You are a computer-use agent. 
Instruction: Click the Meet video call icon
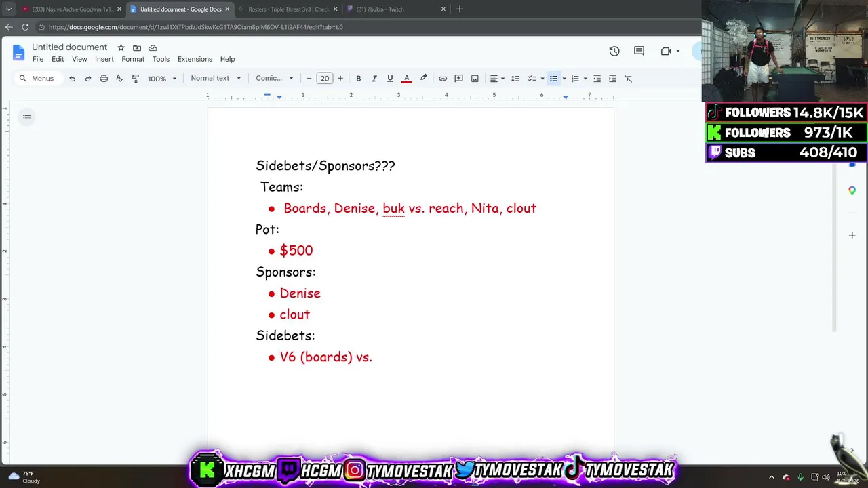click(x=666, y=51)
